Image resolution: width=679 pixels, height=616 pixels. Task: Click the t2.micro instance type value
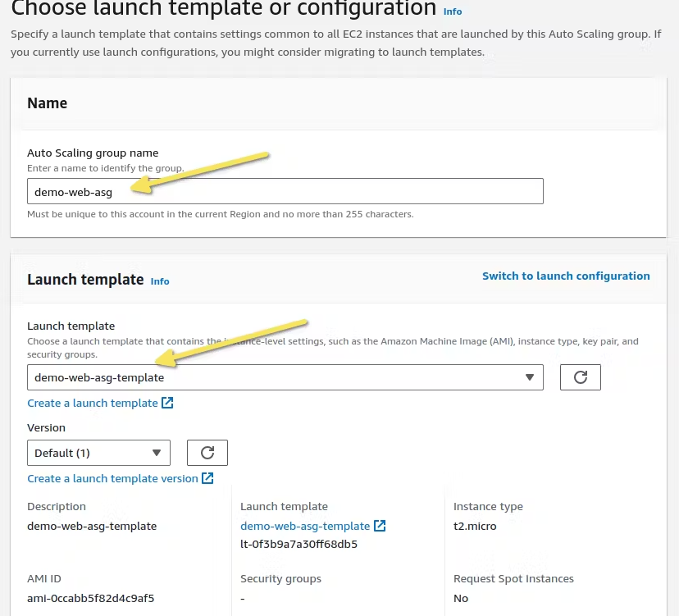(x=475, y=527)
